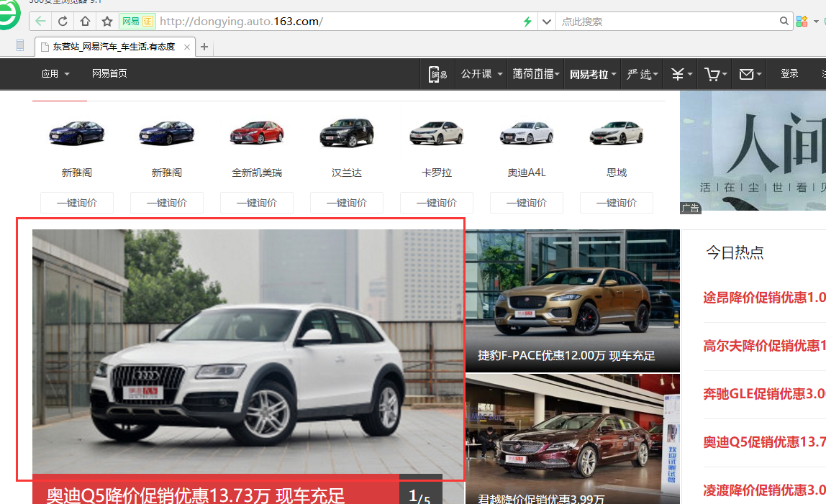This screenshot has height=504, width=826.
Task: Close the 东营站_网易汽车 tab
Action: (187, 47)
